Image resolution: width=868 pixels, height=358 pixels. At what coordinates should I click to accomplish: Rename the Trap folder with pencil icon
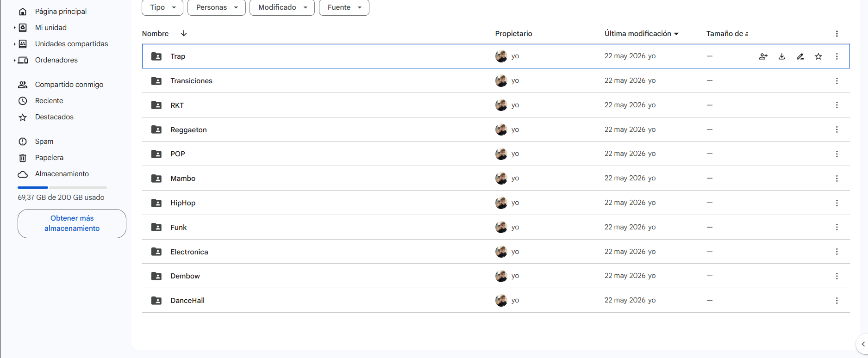click(x=800, y=56)
